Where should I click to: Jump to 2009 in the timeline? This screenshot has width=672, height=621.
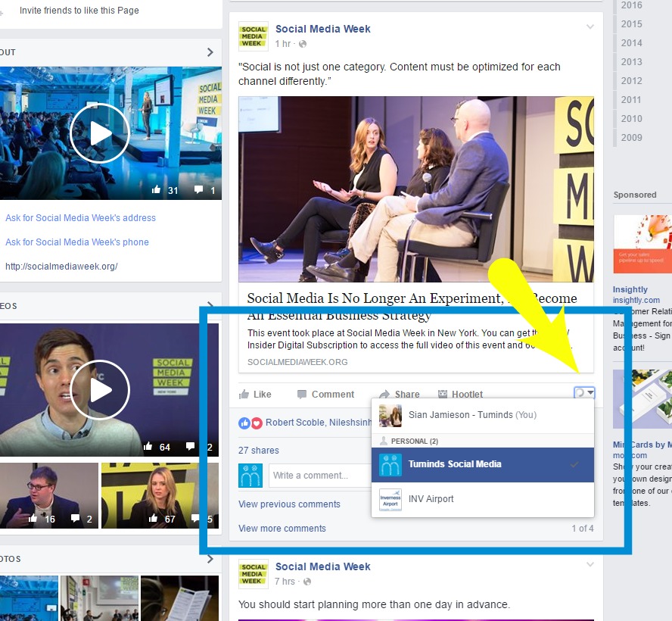(x=632, y=137)
